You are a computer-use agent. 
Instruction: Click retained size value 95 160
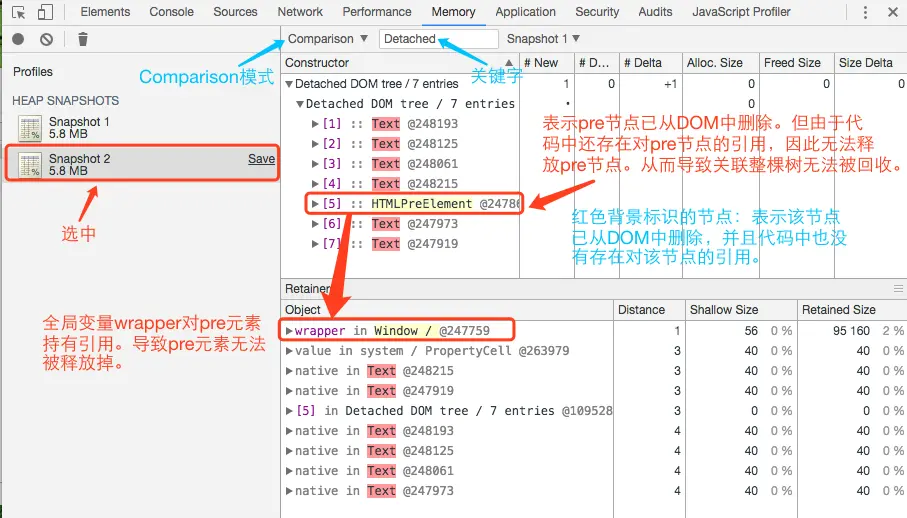[851, 331]
